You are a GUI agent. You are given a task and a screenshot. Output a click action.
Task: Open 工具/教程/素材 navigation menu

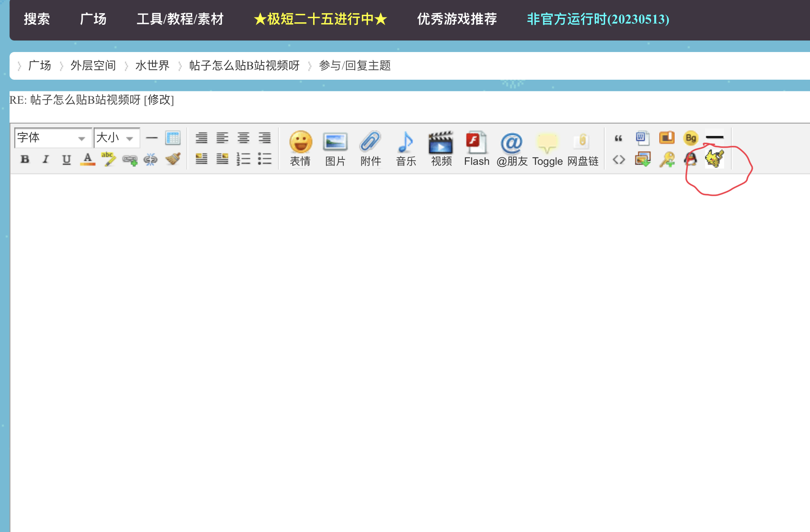pyautogui.click(x=180, y=19)
